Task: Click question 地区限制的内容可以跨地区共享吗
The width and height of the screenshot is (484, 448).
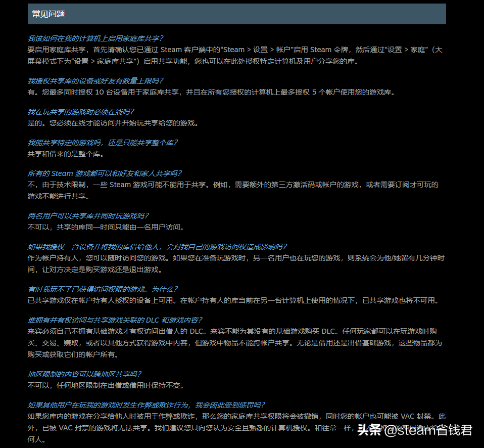Action: (x=84, y=374)
